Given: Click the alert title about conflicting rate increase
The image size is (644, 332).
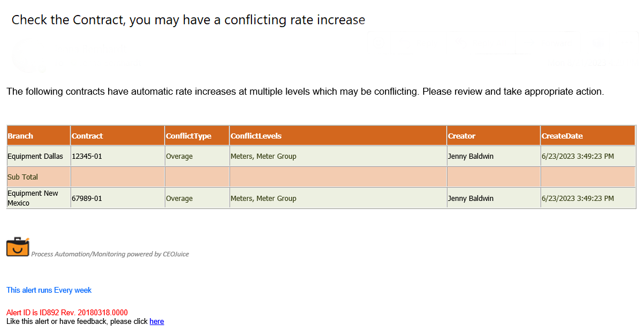Looking at the screenshot, I should [x=188, y=20].
